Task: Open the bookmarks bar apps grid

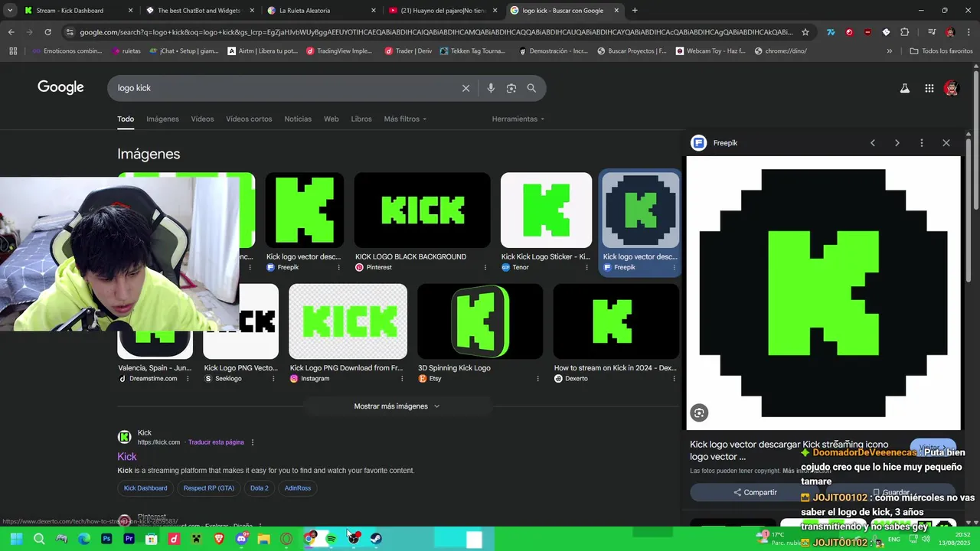Action: pos(13,51)
